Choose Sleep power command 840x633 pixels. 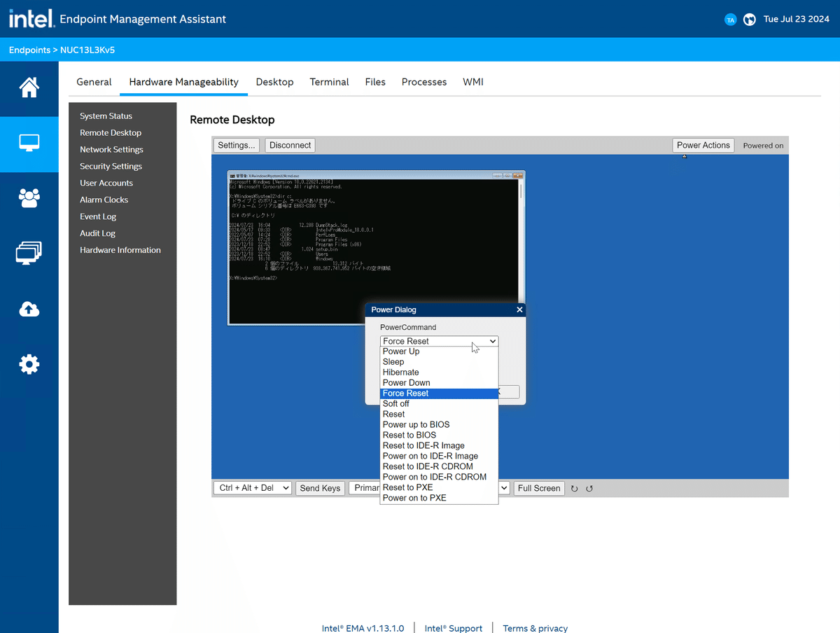point(440,362)
